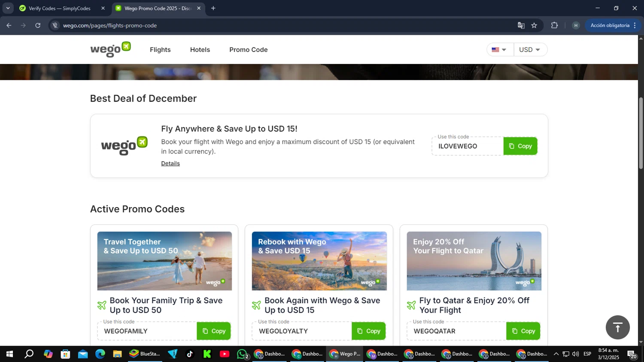Select the Wego Promo Code 2025 tab

click(158, 8)
